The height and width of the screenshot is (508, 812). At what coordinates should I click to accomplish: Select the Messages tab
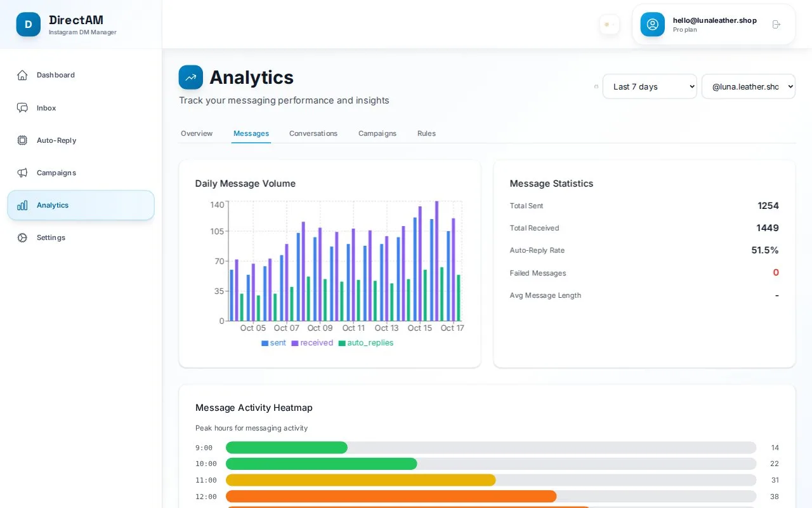click(251, 133)
